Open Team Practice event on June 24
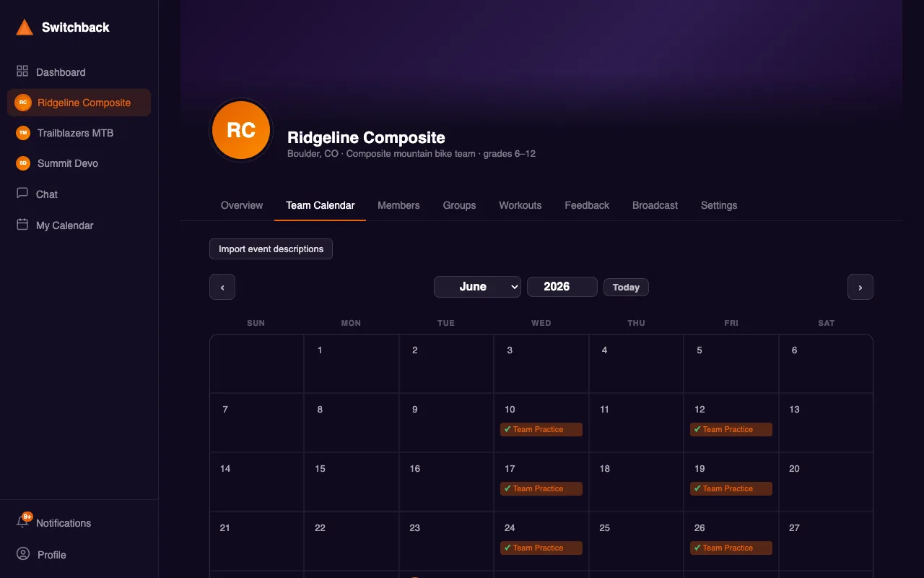Image resolution: width=924 pixels, height=578 pixels. pos(541,548)
